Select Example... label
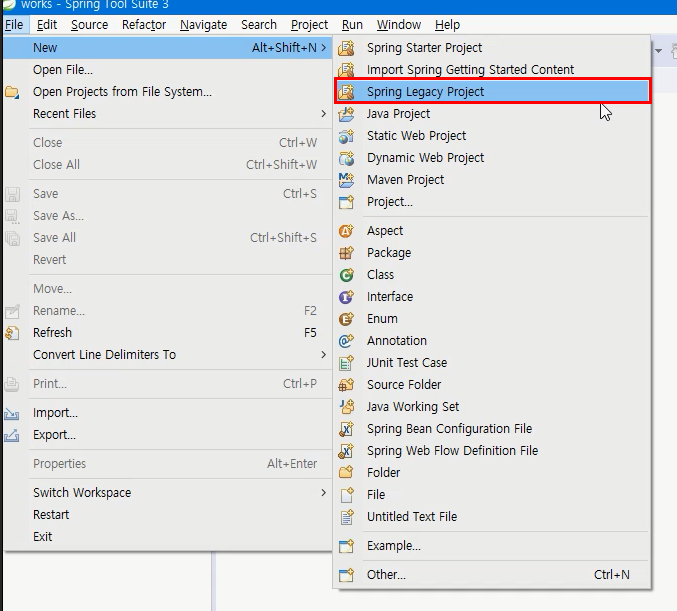 [394, 546]
